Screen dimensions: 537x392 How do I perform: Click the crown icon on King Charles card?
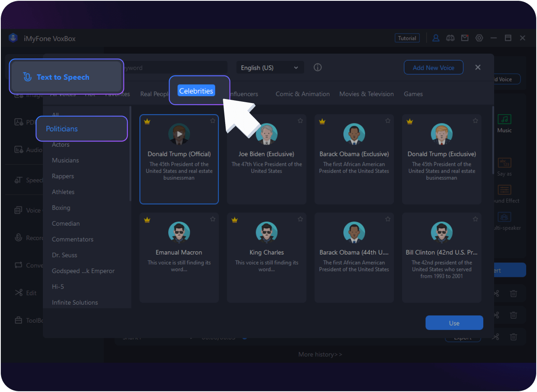click(235, 220)
